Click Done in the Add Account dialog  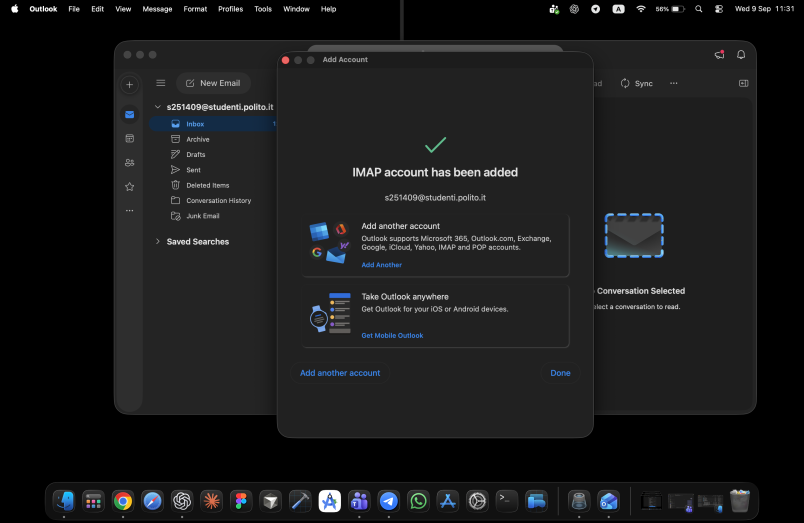coord(560,373)
